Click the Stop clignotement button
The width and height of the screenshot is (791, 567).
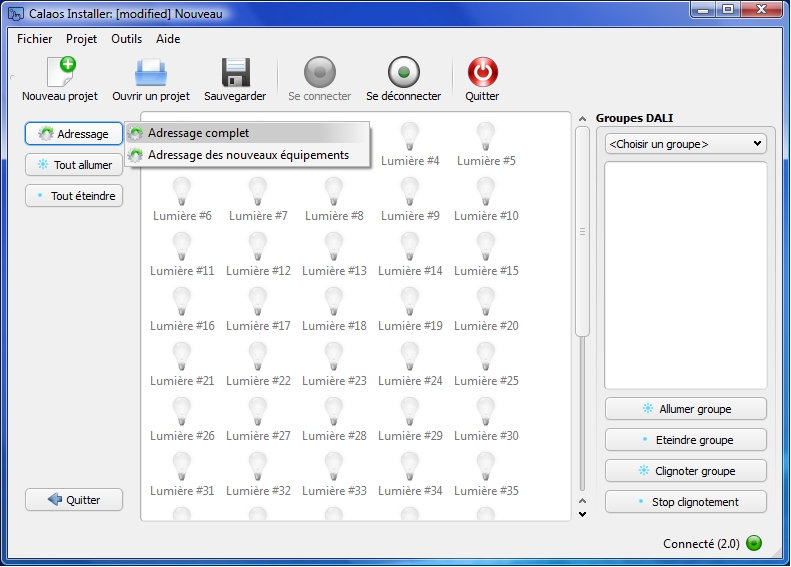click(686, 502)
